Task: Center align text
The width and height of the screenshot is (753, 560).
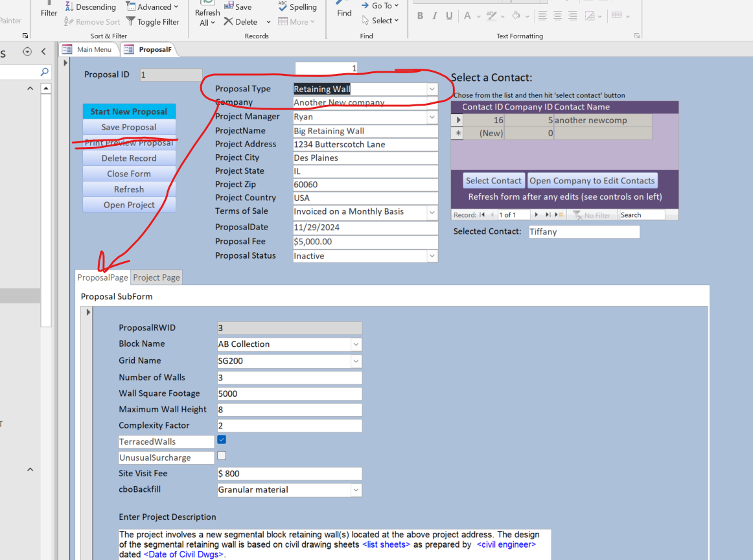Action: click(557, 16)
